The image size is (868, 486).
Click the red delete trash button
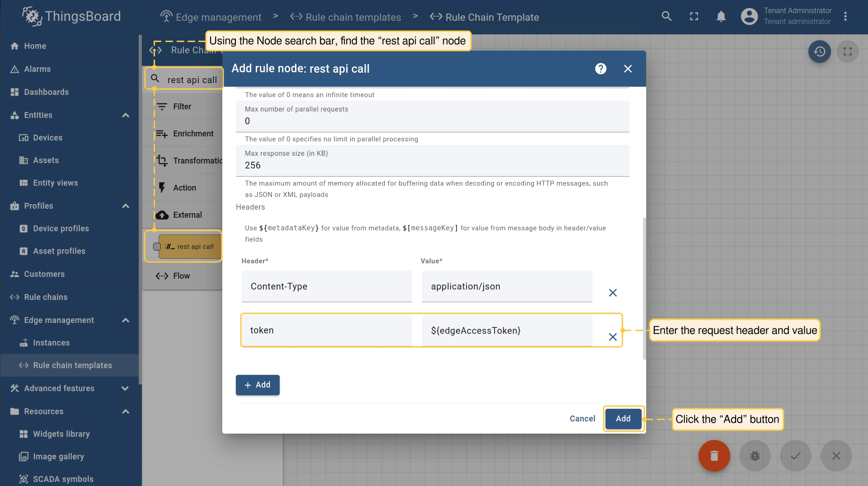pos(714,456)
